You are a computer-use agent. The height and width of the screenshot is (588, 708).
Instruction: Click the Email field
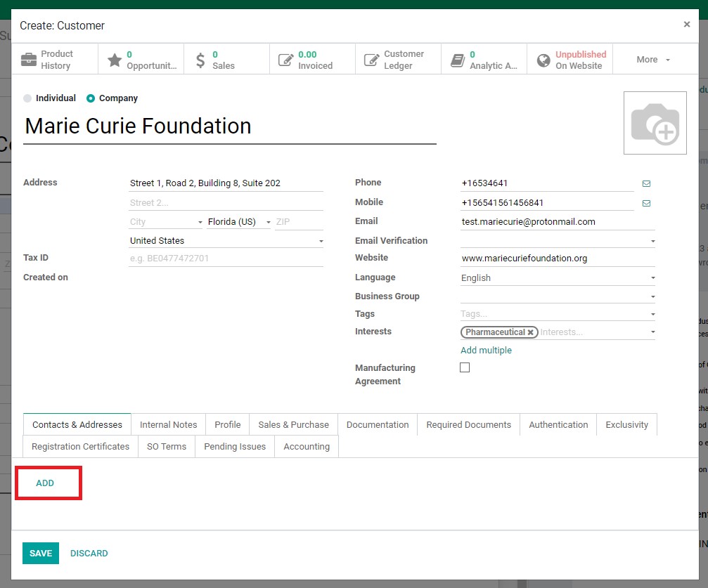click(558, 221)
